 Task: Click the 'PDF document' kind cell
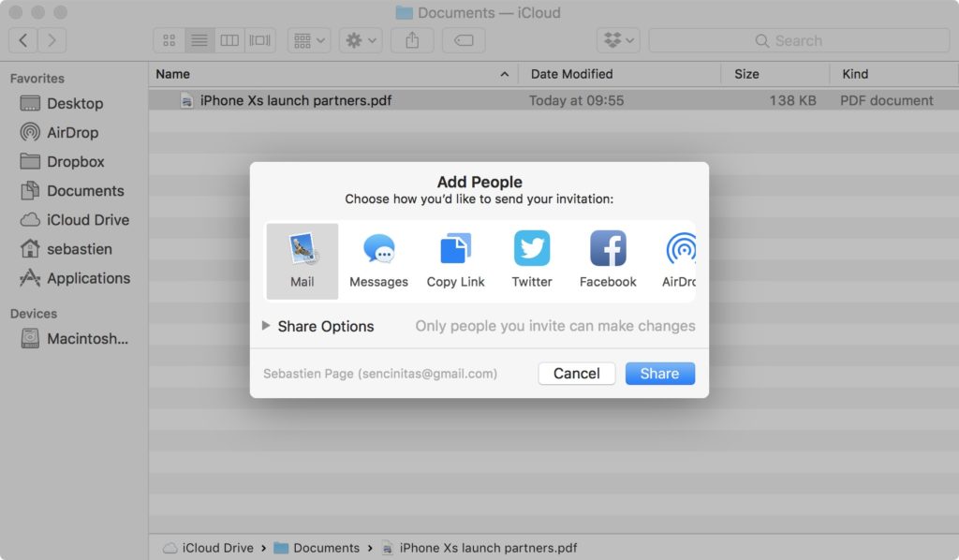pos(886,100)
